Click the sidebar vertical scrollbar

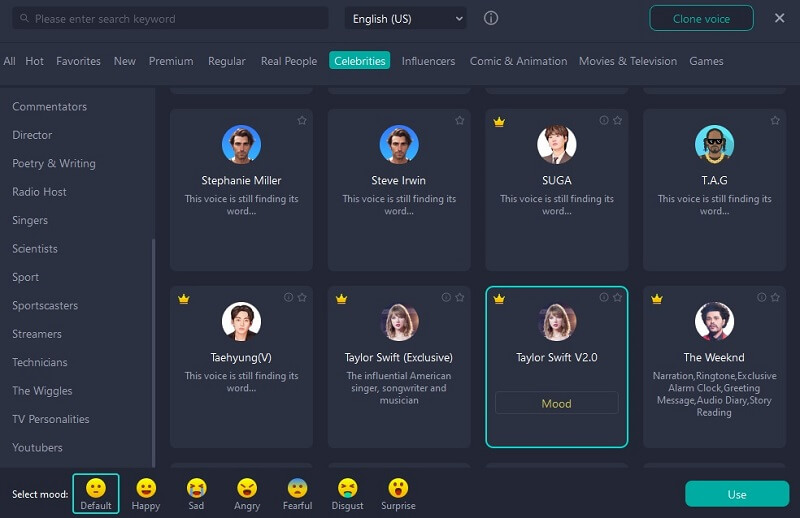point(153,352)
